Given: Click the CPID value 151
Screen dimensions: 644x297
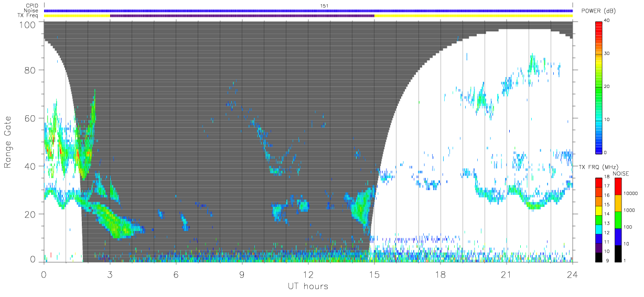Looking at the screenshot, I should (324, 6).
